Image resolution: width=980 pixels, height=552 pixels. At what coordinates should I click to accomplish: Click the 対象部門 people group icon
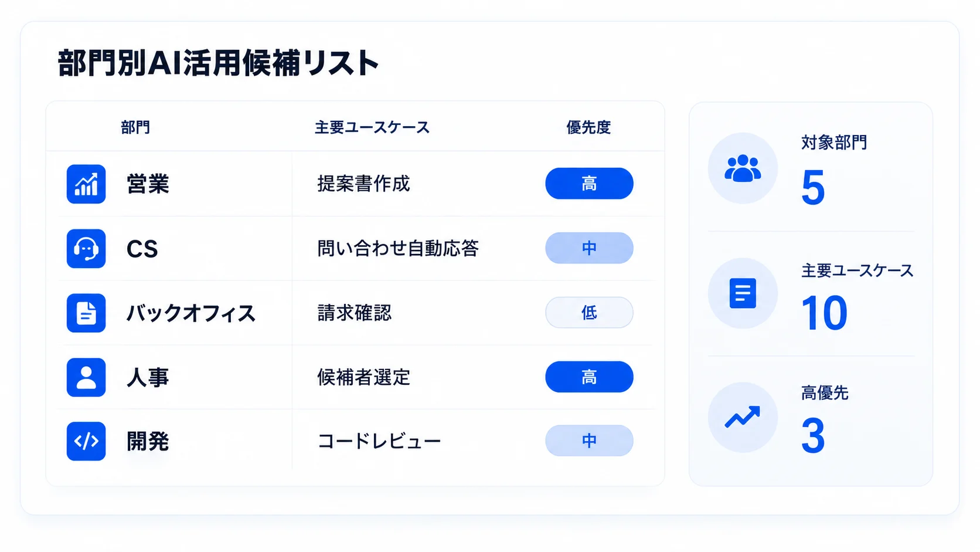click(743, 168)
